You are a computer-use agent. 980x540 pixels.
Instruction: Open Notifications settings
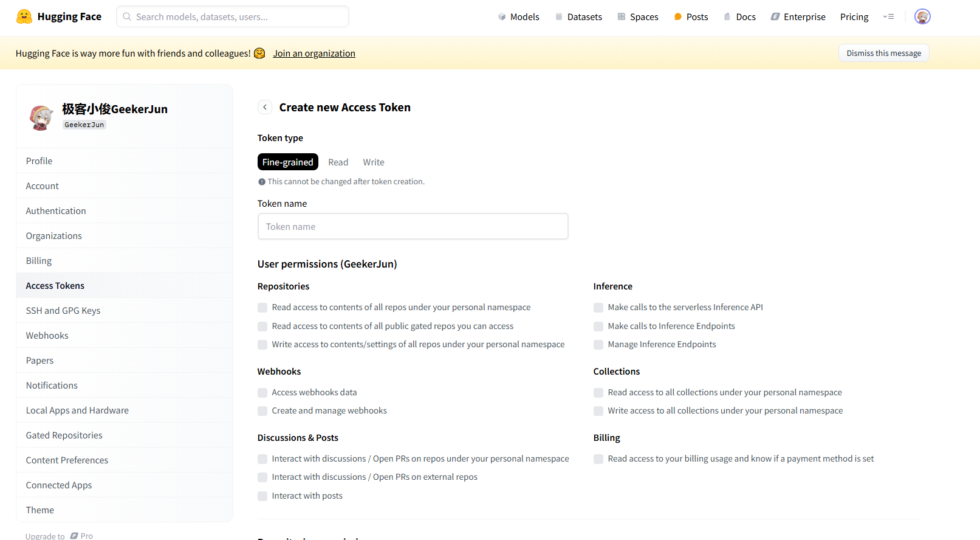coord(125,385)
